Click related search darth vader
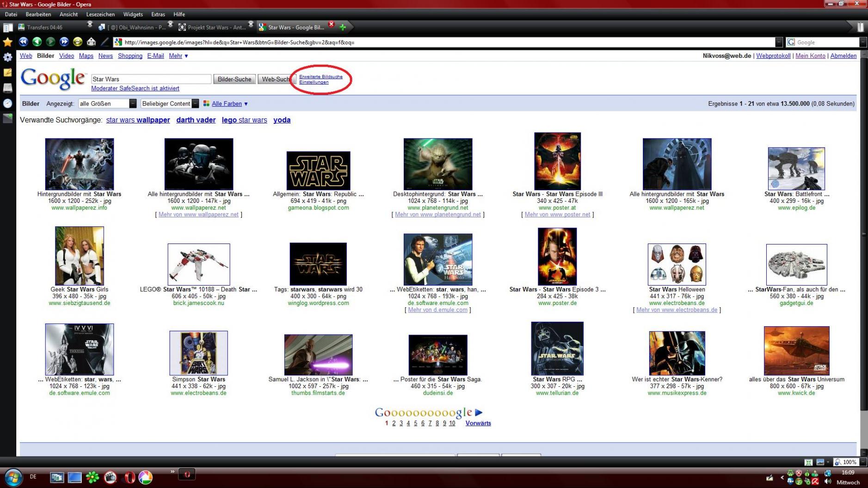 point(196,120)
